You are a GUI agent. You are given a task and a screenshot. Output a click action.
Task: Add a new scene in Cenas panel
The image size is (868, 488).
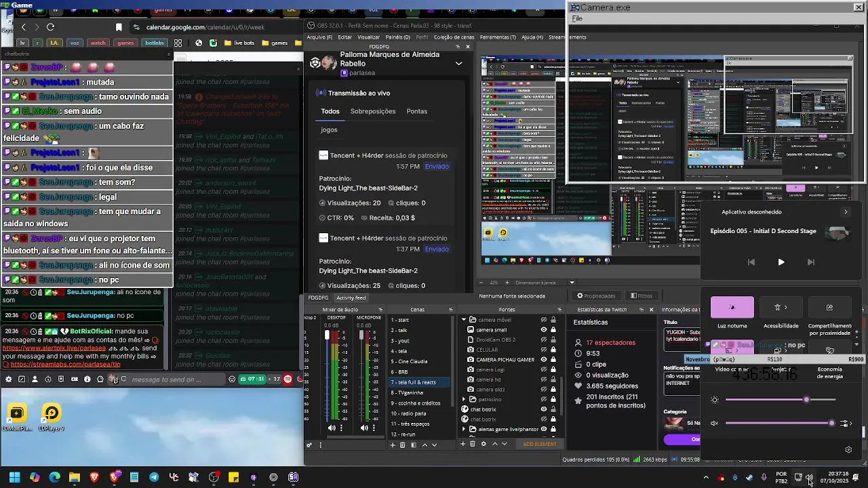(x=393, y=445)
